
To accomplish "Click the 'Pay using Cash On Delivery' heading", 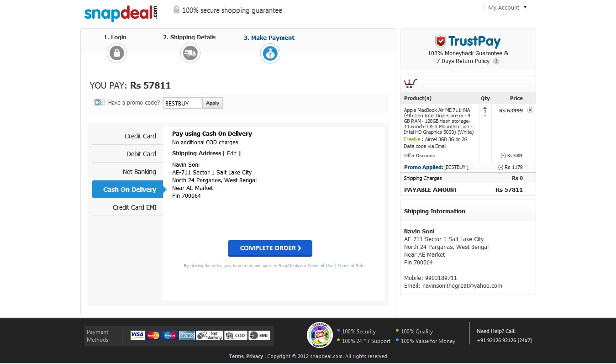I will coord(212,134).
